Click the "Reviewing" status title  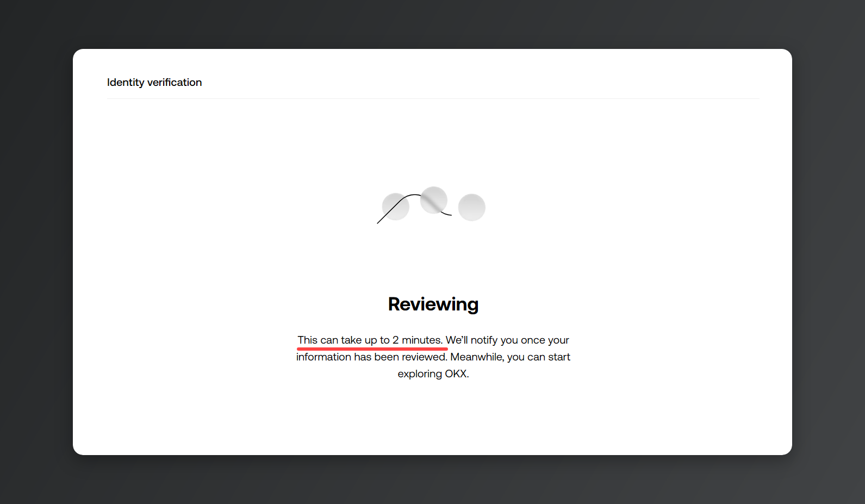(x=433, y=304)
